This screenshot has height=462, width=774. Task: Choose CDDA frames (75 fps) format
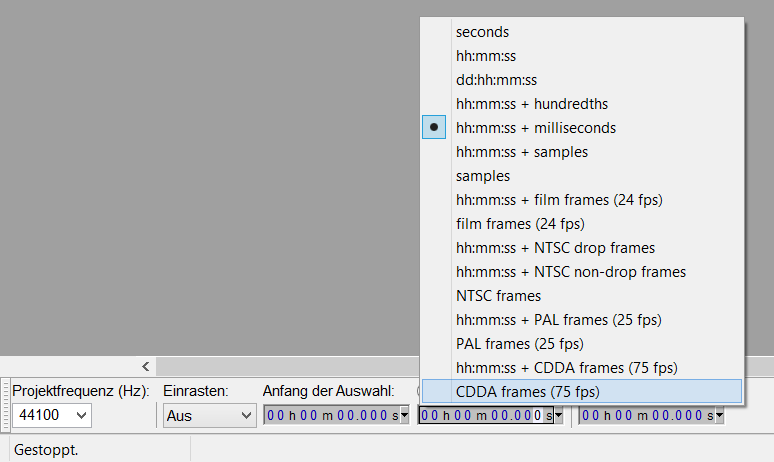click(x=527, y=391)
